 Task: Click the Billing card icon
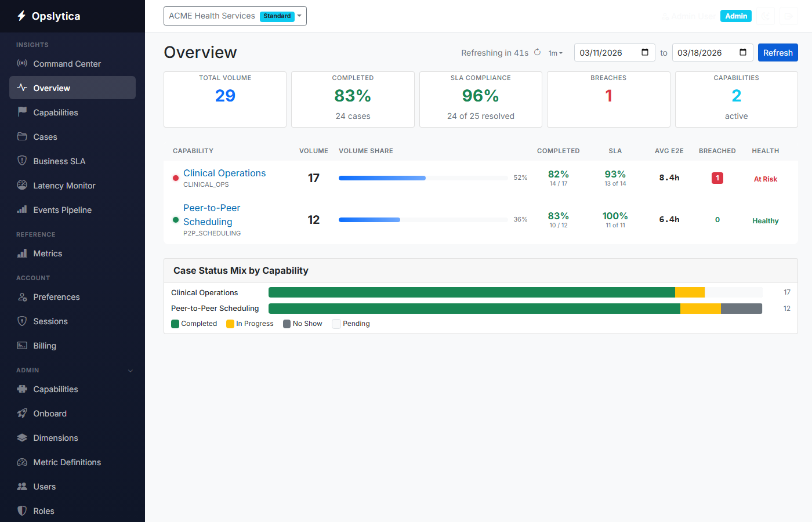(x=23, y=345)
